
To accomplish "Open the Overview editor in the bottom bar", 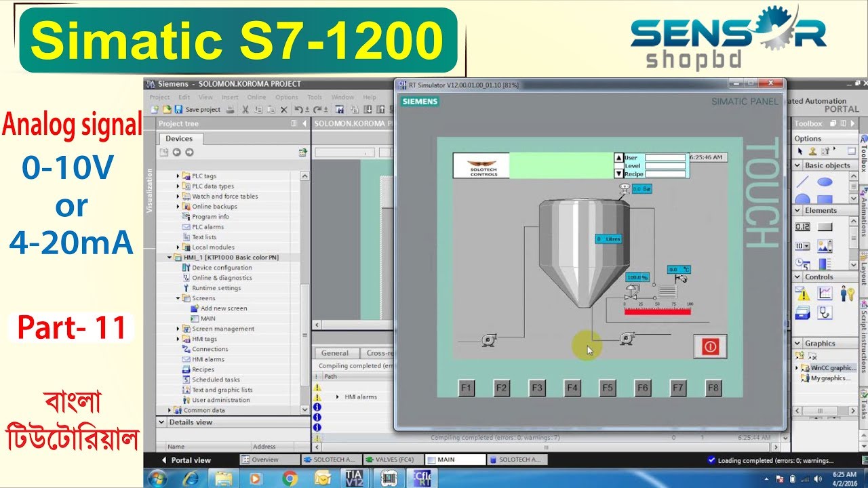I will 270,460.
